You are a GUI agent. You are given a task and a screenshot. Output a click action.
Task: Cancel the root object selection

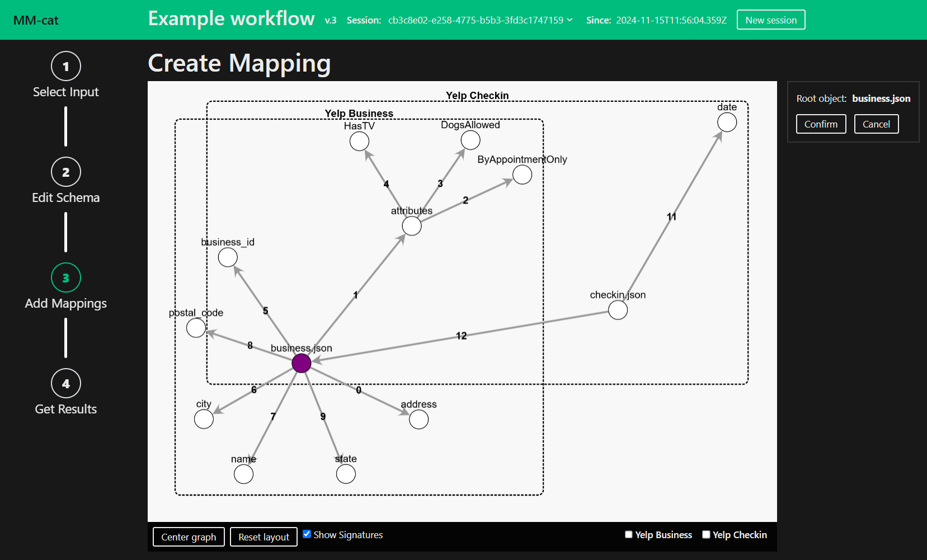[876, 124]
